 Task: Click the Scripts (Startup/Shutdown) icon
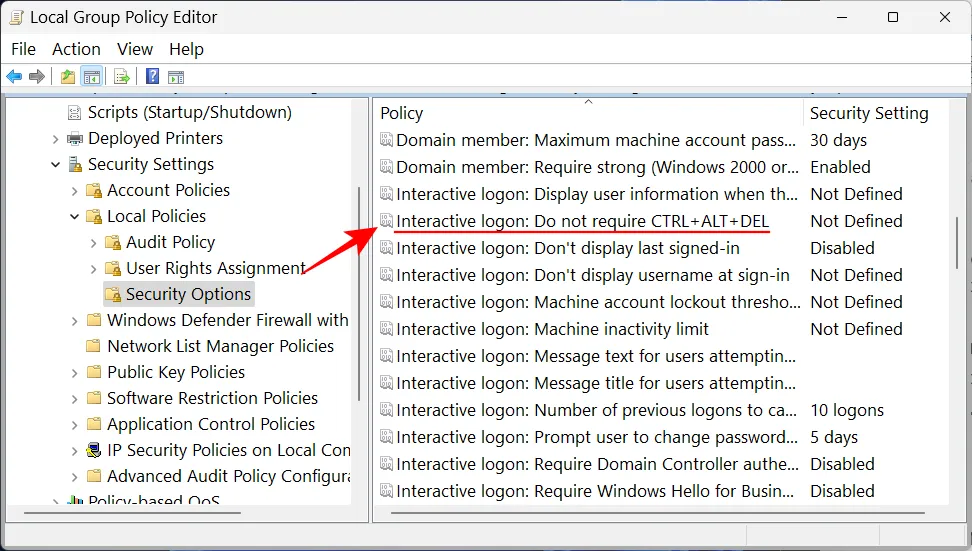pos(74,113)
